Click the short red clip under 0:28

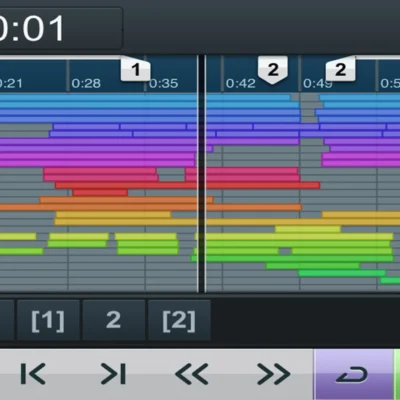click(100, 193)
